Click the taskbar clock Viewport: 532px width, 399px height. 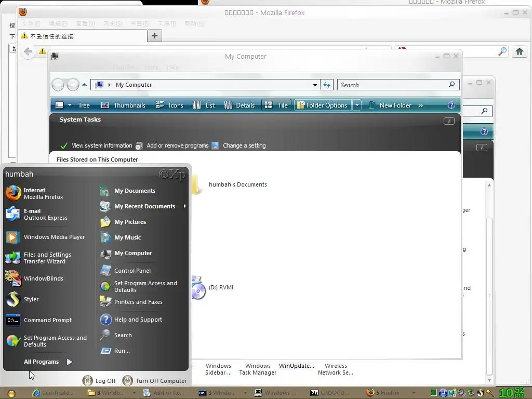pos(512,393)
